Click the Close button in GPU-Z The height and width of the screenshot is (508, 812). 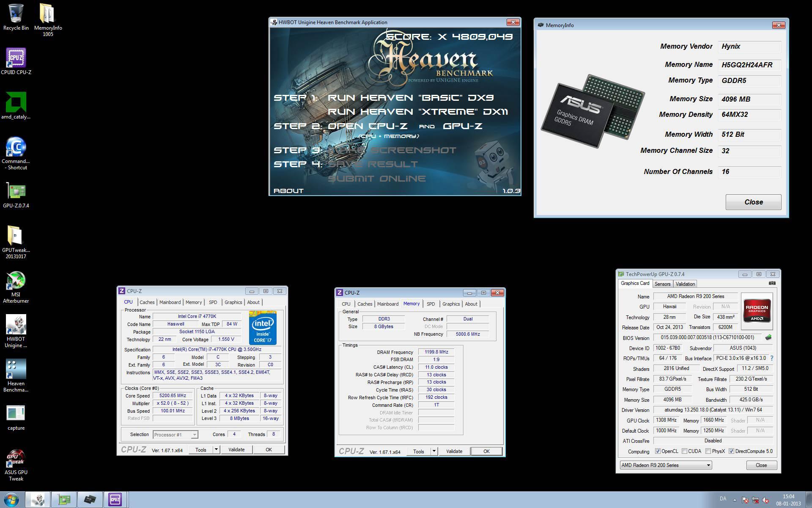pos(761,465)
